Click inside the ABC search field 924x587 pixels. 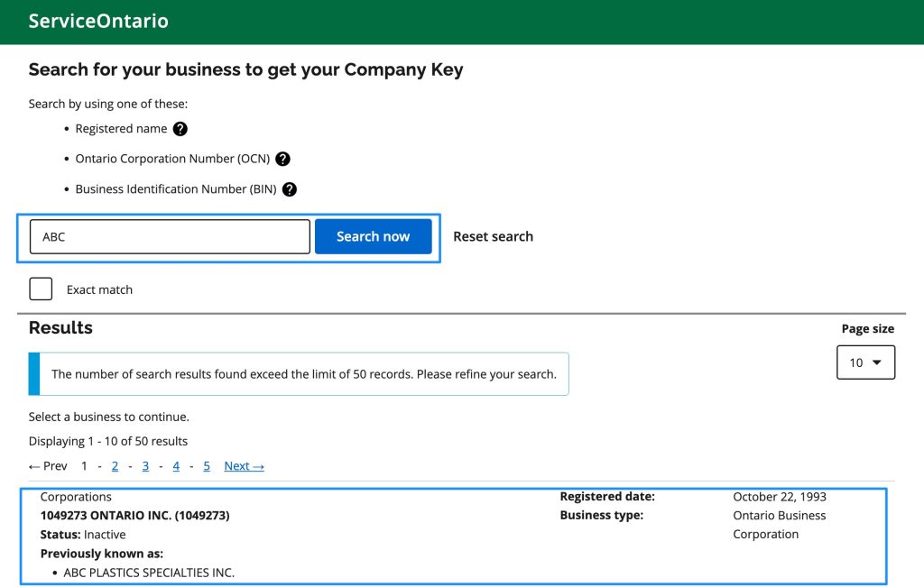[x=169, y=236]
